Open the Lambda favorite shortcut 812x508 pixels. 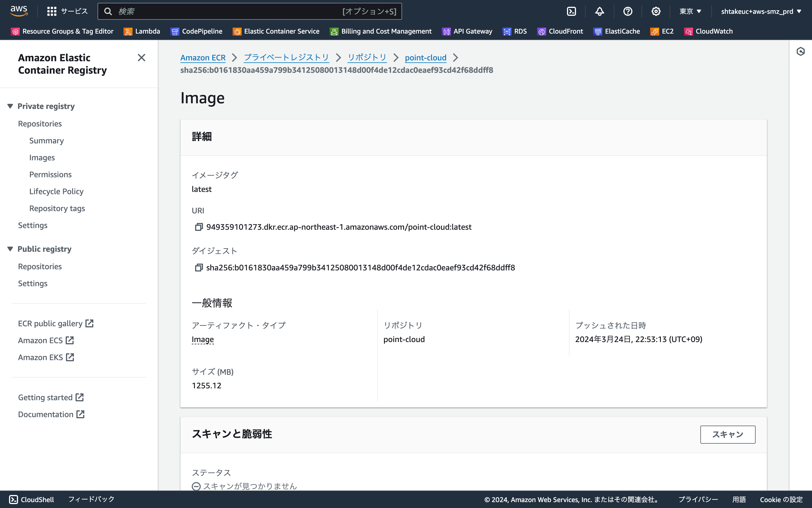(142, 31)
